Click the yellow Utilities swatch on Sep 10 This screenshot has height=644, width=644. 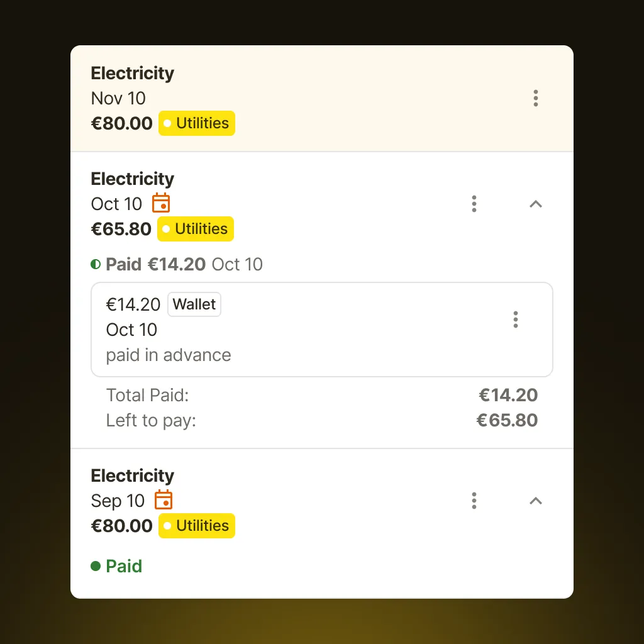[196, 526]
